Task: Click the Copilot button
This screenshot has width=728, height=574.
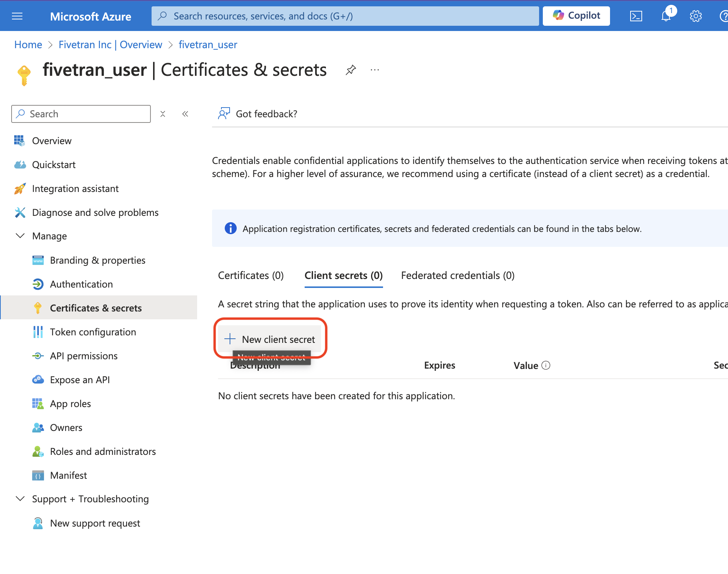Action: point(576,16)
